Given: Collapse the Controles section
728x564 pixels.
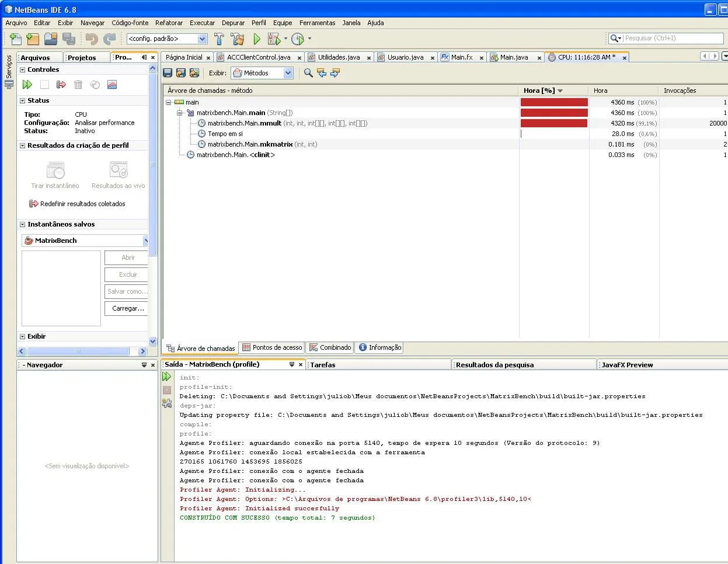Looking at the screenshot, I should [23, 69].
